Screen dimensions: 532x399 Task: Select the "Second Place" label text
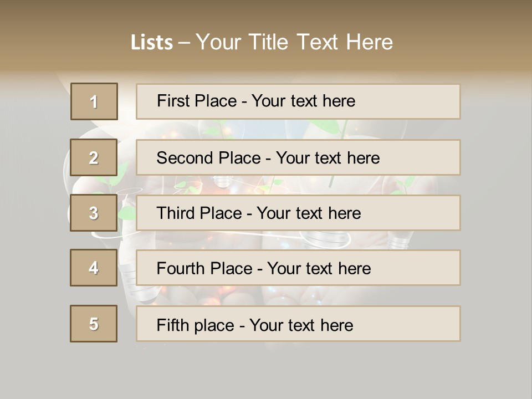pos(208,158)
